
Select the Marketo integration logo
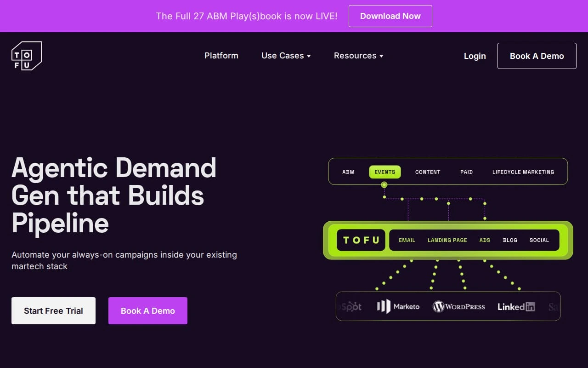(x=398, y=306)
